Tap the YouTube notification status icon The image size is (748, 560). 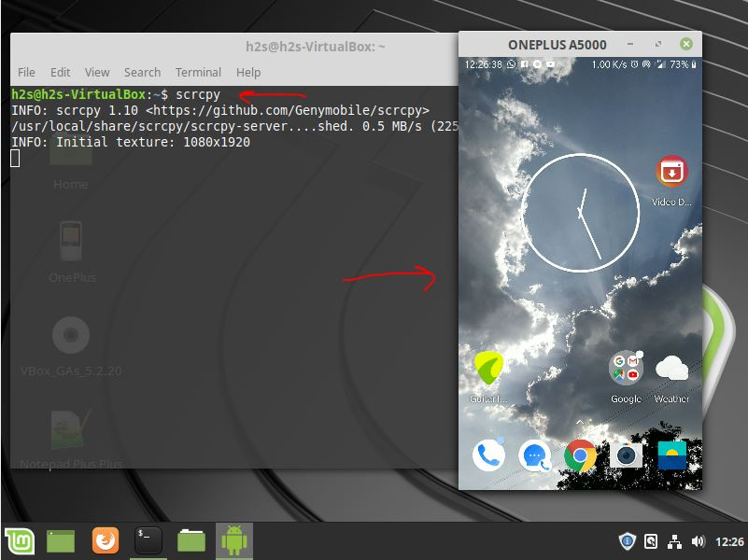click(x=551, y=63)
